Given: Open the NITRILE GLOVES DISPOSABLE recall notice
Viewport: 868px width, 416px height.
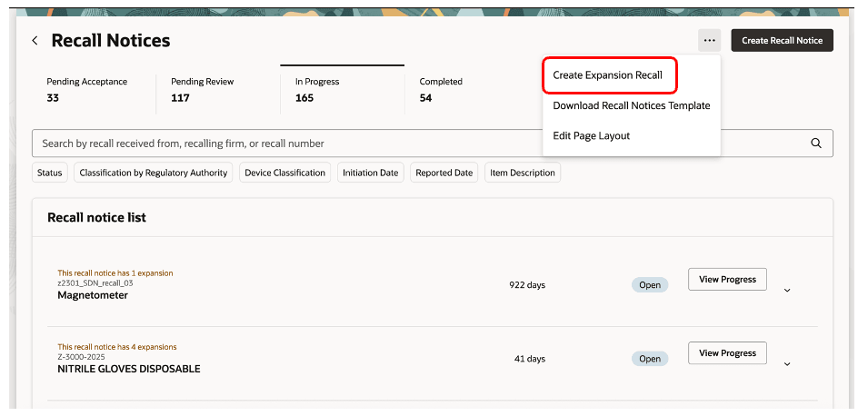Looking at the screenshot, I should pos(129,369).
